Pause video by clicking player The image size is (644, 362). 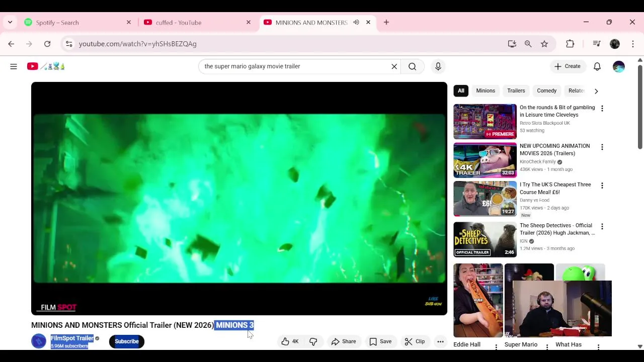(x=239, y=198)
